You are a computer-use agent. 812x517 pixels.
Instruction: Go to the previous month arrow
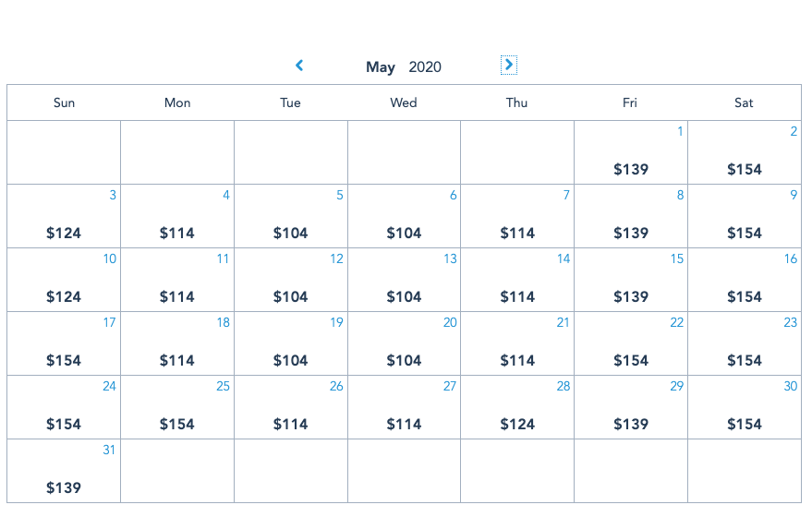click(299, 66)
